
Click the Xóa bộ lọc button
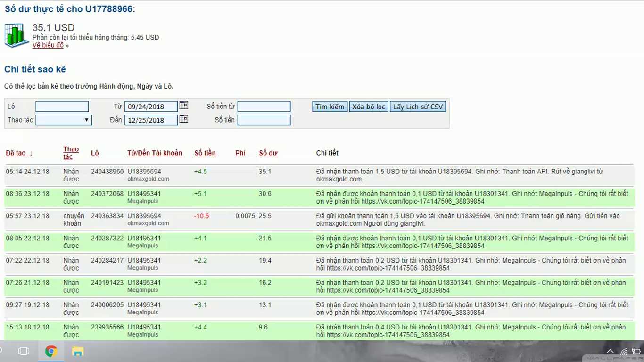(x=368, y=107)
